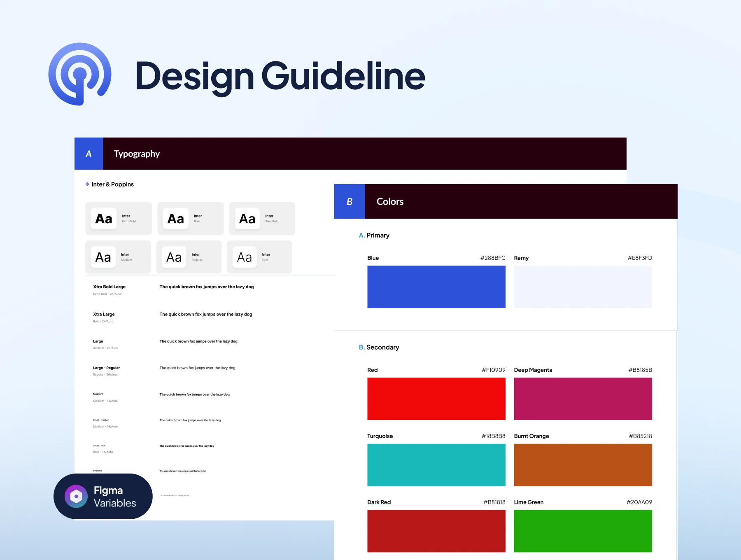Image resolution: width=741 pixels, height=560 pixels.
Task: Select the Inter SemiBold Aa sample card
Action: [262, 218]
